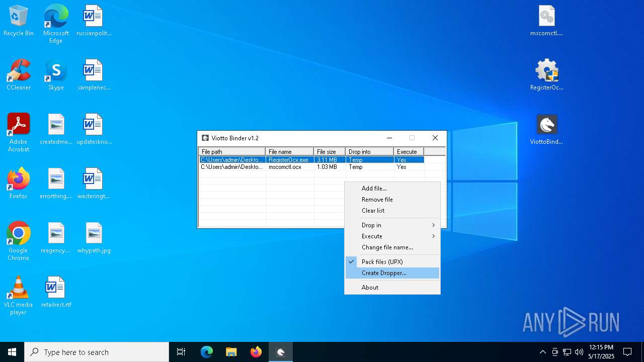
Task: Select the Adobe Acrobat desktop shortcut
Action: coord(19,133)
